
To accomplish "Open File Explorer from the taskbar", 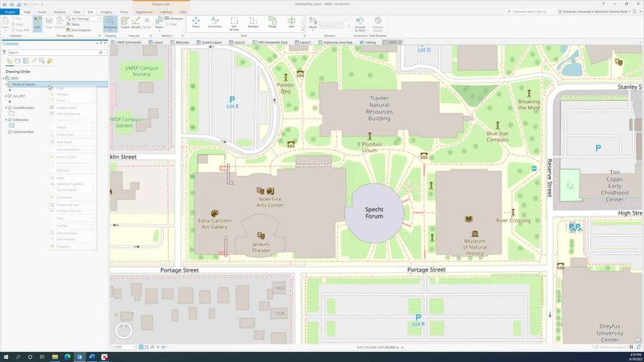I will coord(54,357).
